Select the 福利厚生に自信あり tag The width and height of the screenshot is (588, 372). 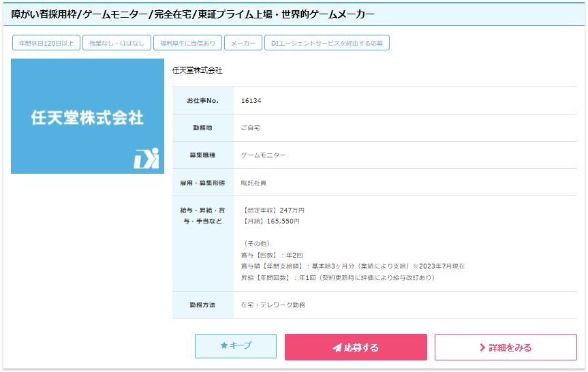pyautogui.click(x=187, y=43)
